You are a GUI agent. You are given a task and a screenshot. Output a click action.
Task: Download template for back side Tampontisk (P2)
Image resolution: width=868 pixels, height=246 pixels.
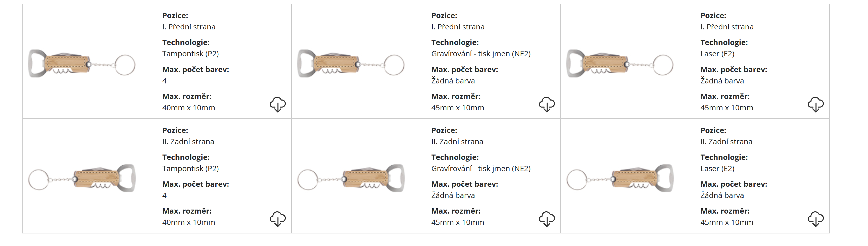pos(277,219)
